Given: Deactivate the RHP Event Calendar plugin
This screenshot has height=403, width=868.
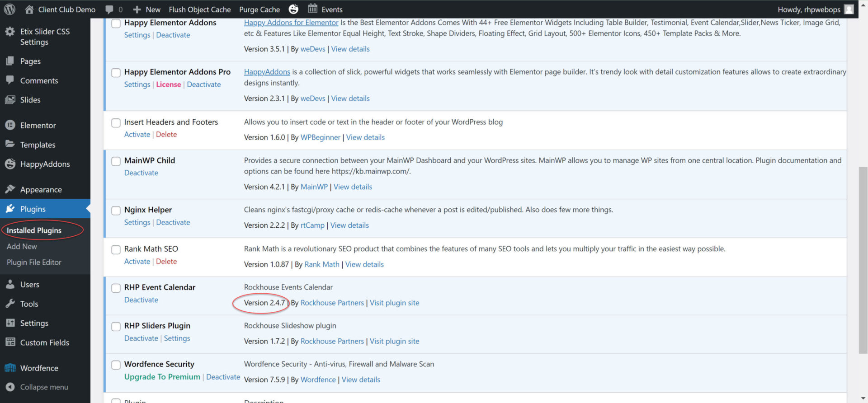Looking at the screenshot, I should click(x=141, y=300).
